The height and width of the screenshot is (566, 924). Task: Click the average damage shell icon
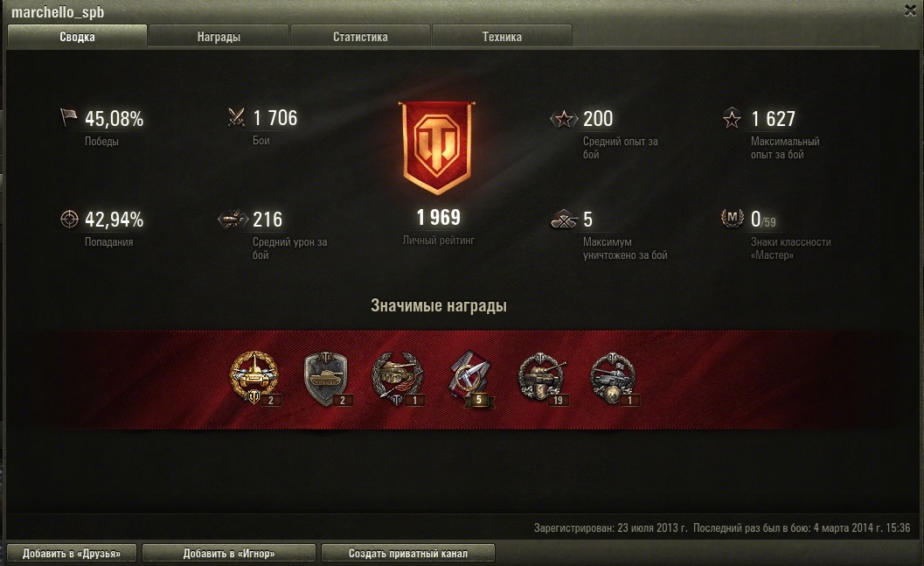click(x=233, y=219)
